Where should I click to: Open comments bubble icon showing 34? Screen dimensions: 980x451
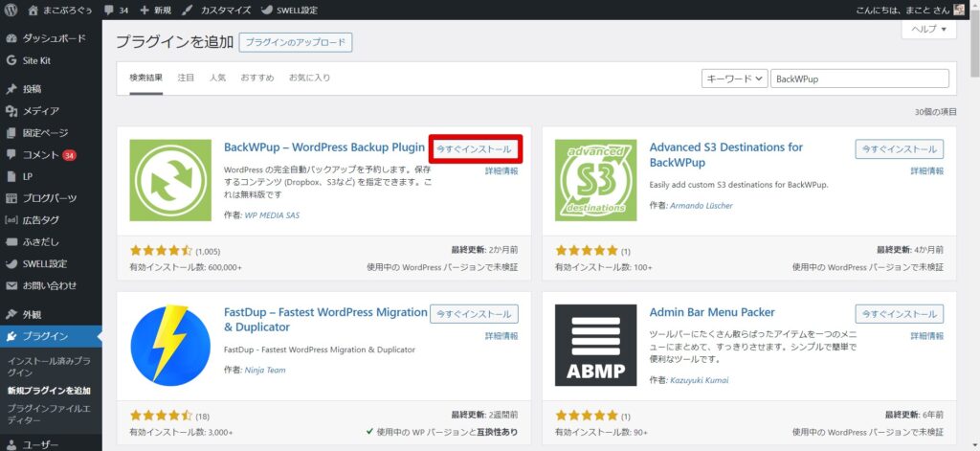[x=116, y=10]
